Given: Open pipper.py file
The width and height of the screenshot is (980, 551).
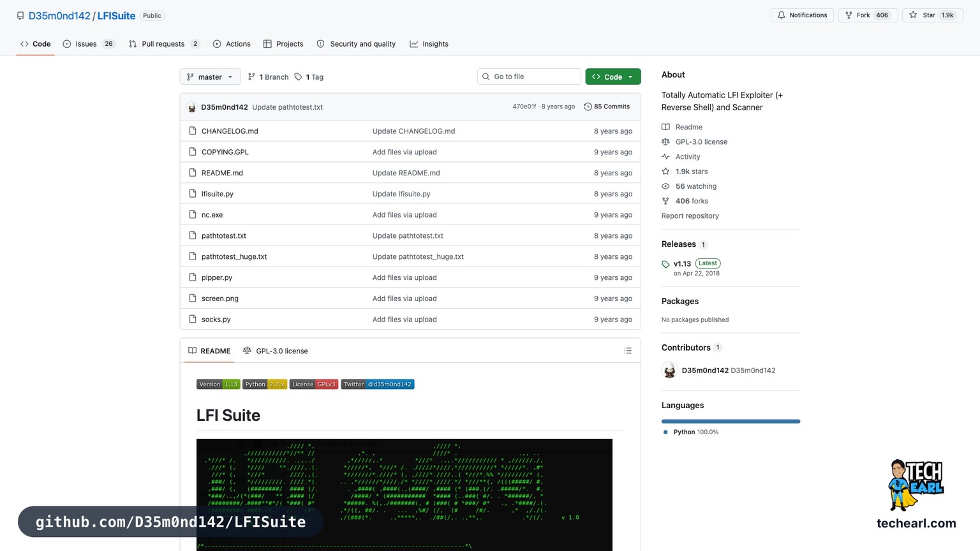Looking at the screenshot, I should click(217, 277).
